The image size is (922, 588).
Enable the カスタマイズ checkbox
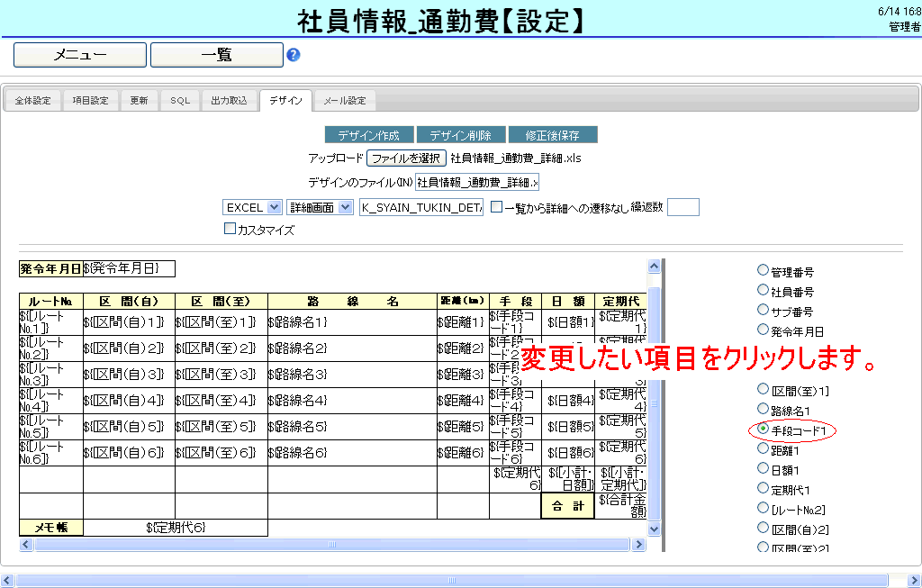230,230
